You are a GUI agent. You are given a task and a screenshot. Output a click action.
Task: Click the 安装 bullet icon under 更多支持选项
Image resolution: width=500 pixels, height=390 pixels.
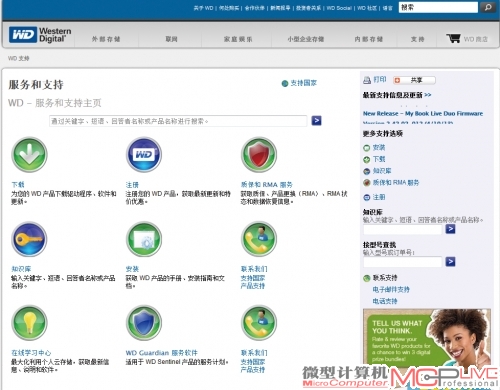(367, 148)
